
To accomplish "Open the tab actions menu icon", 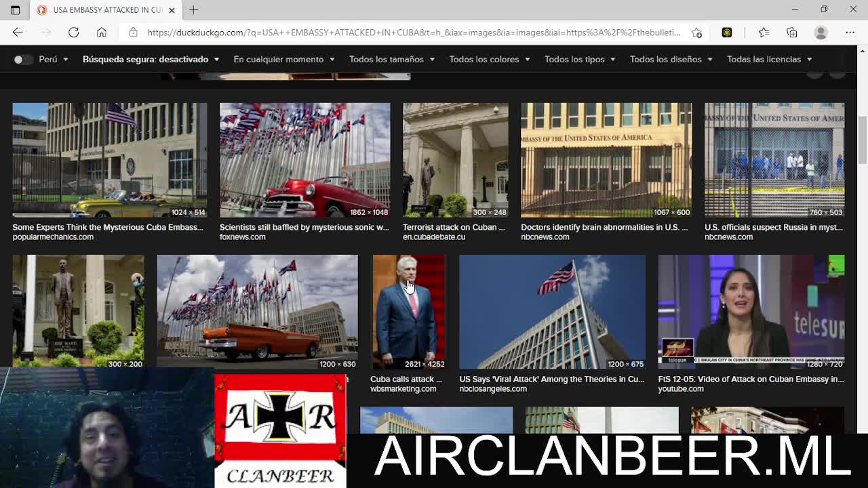I will (x=15, y=10).
